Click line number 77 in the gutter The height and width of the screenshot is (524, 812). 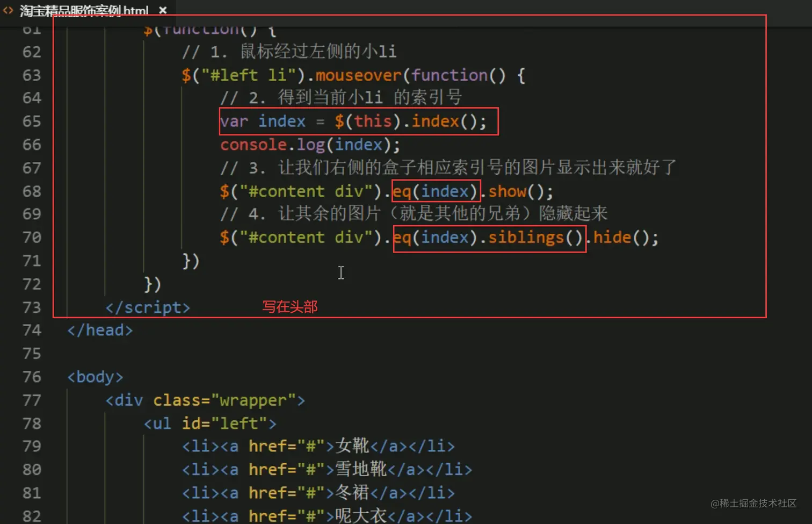pos(32,400)
